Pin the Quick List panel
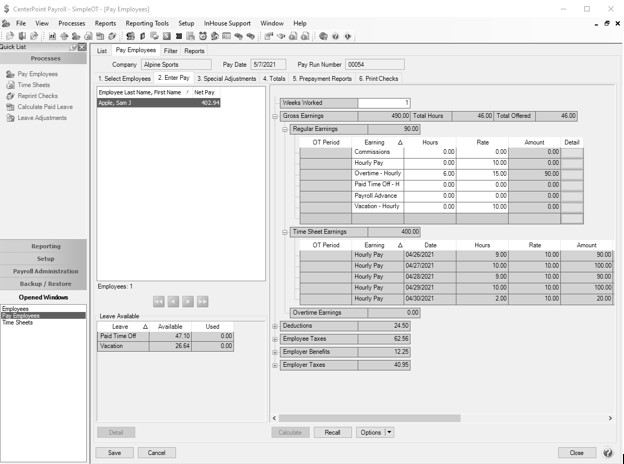The image size is (624, 464). click(x=74, y=47)
